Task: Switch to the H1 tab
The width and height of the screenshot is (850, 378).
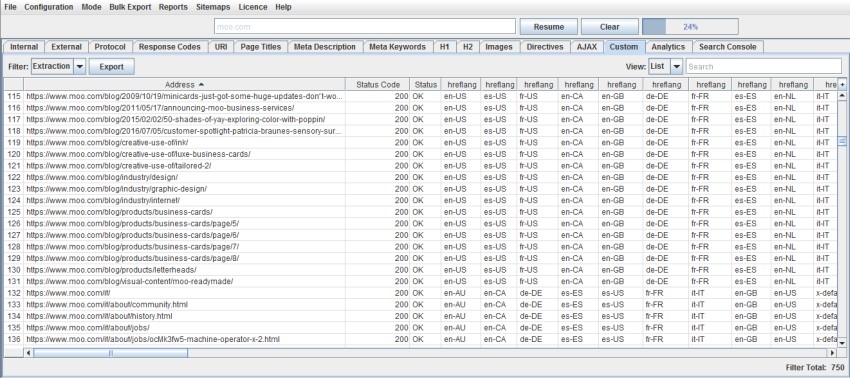Action: click(x=445, y=47)
